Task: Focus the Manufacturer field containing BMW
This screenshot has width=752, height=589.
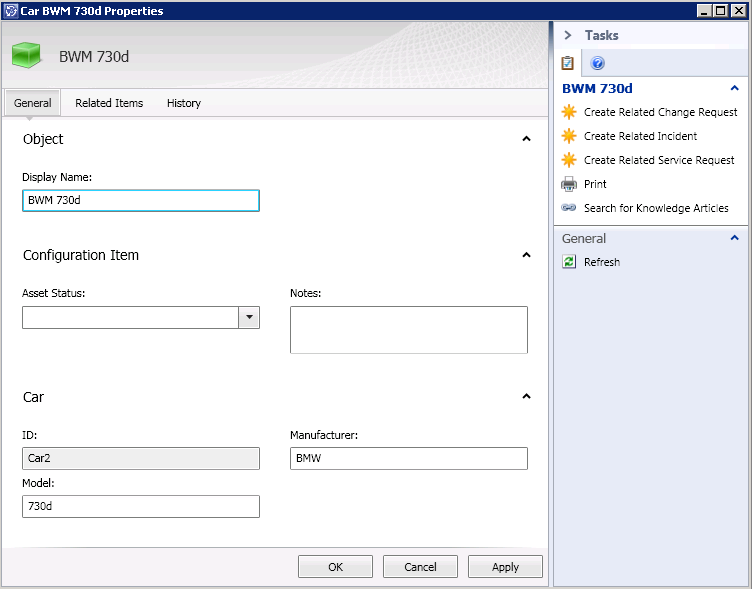Action: 408,458
